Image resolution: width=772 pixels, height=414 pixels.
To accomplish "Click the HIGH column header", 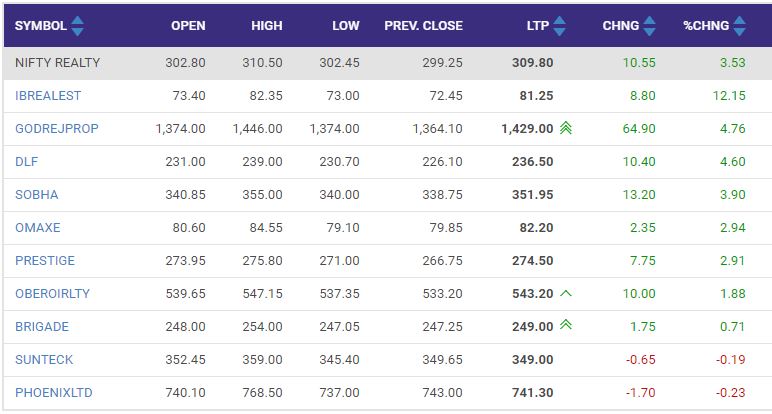I will point(267,26).
